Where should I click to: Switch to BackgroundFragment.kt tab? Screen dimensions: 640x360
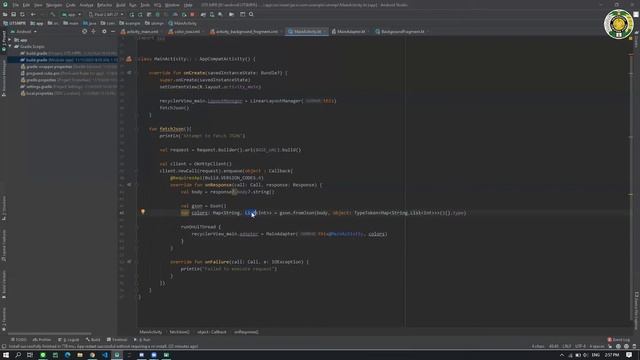(x=400, y=31)
